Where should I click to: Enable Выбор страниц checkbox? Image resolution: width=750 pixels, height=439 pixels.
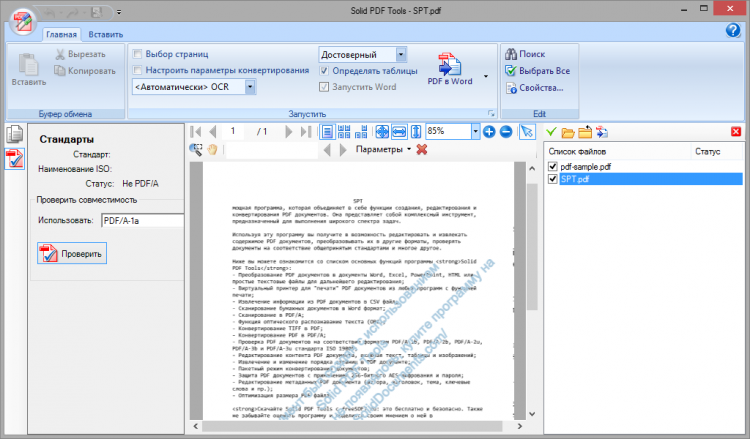tap(137, 54)
